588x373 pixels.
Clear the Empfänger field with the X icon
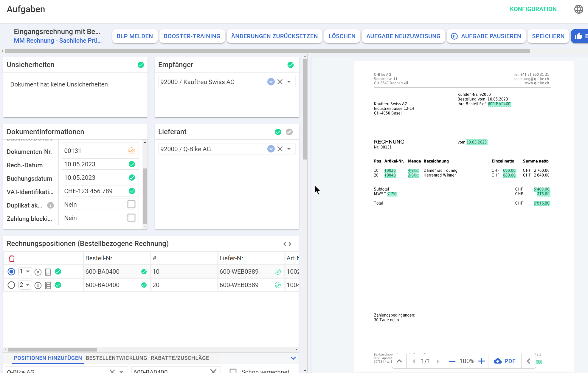click(x=280, y=82)
